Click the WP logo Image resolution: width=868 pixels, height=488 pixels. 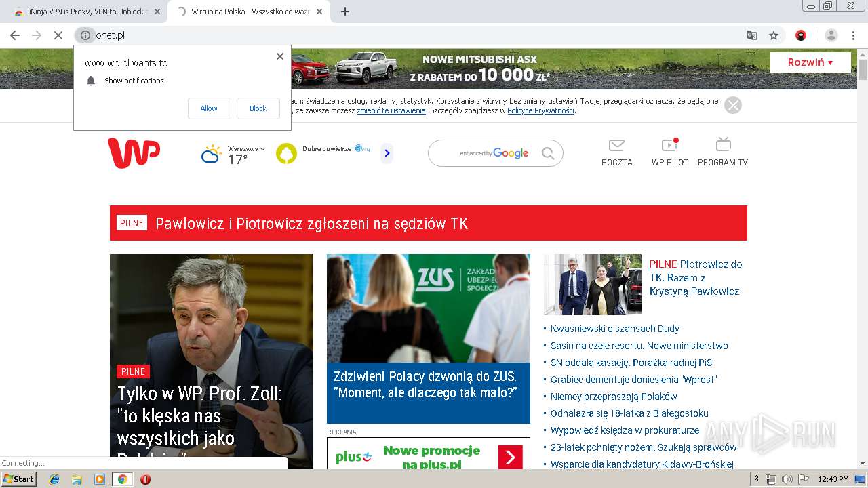coord(134,153)
